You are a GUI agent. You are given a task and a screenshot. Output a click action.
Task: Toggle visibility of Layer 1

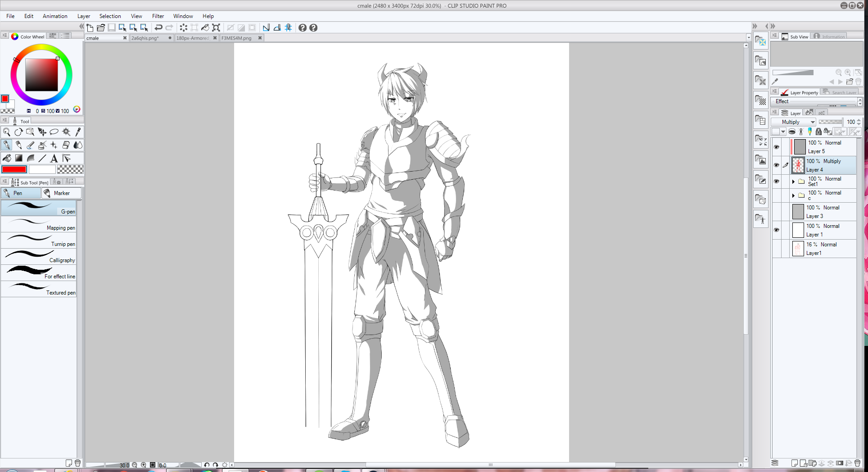[x=776, y=230]
